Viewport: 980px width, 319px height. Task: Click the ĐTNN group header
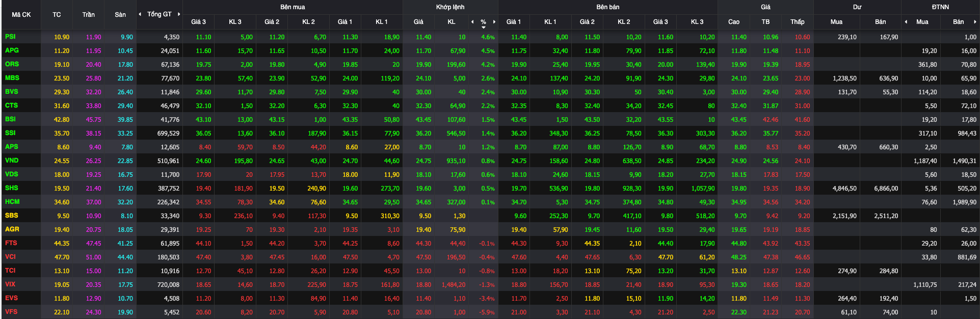pos(940,7)
